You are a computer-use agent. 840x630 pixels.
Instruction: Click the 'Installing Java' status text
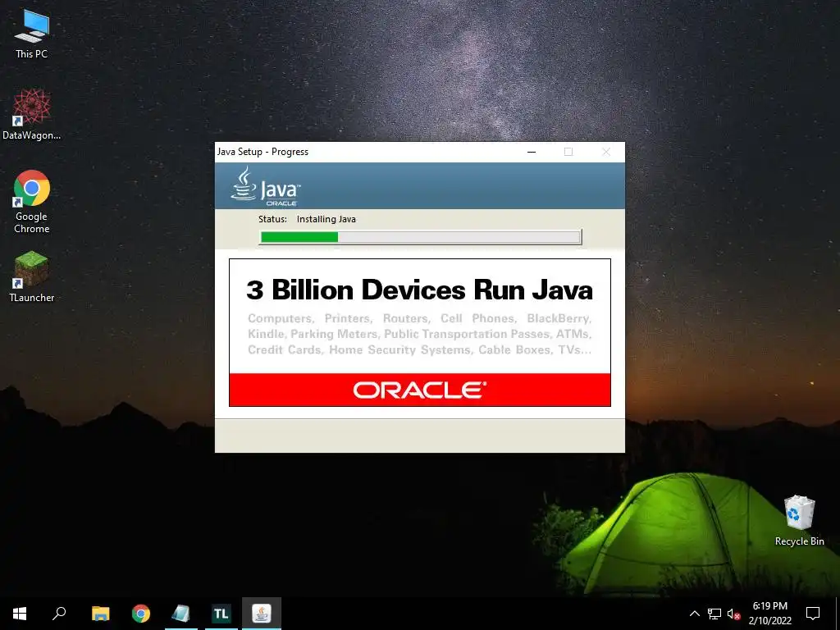[x=326, y=219]
